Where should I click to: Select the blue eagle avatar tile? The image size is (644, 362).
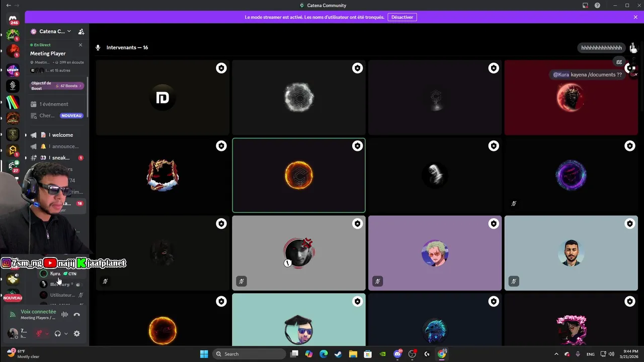435,320
